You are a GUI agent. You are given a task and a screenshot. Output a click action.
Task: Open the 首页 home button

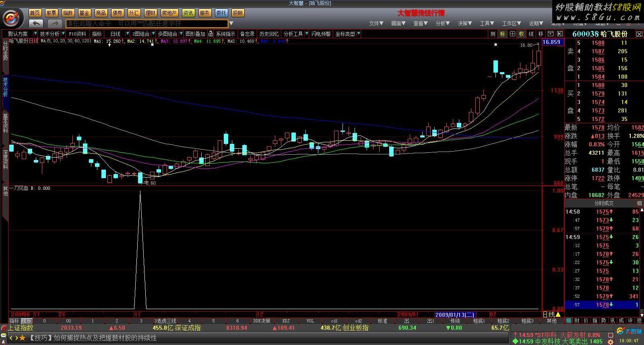[x=35, y=13]
